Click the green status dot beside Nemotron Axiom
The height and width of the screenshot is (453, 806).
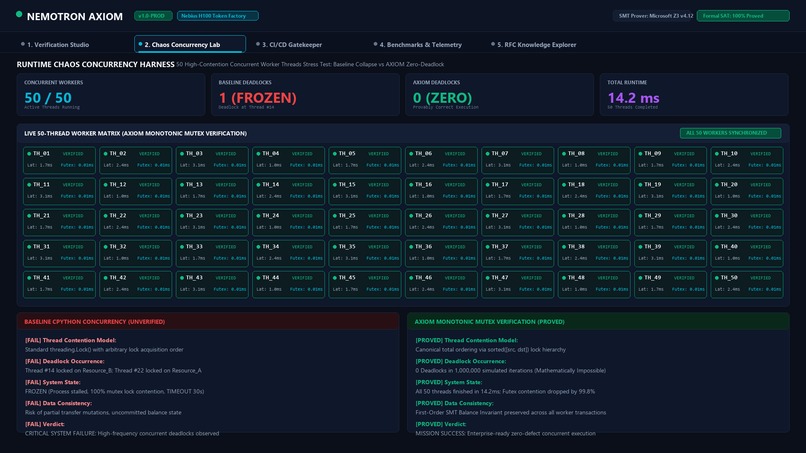tap(19, 14)
